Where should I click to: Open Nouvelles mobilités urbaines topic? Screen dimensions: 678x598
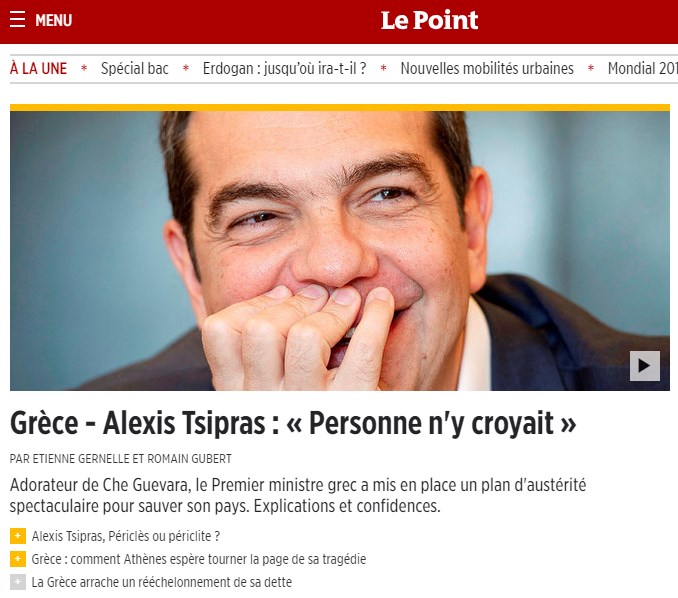tap(487, 68)
